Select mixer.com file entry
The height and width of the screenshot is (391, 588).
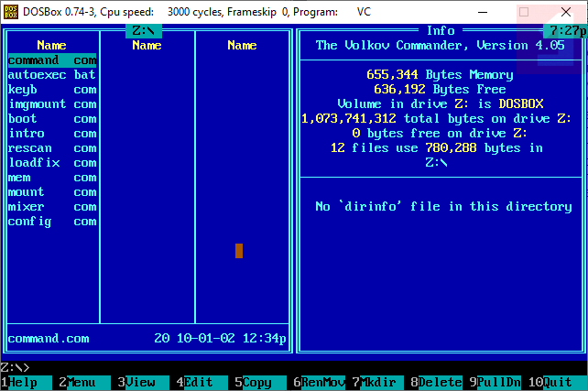(52, 207)
